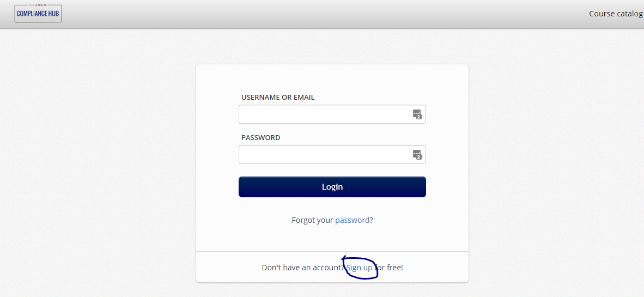Click the Compliance Hub logo

point(38,13)
